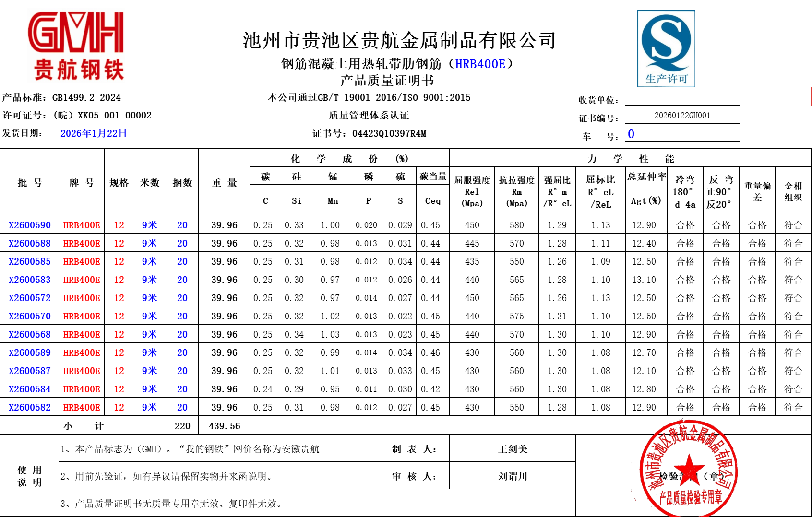Click the GMH 贵航钢铁 logo
Image resolution: width=812 pixels, height=517 pixels.
(77, 46)
